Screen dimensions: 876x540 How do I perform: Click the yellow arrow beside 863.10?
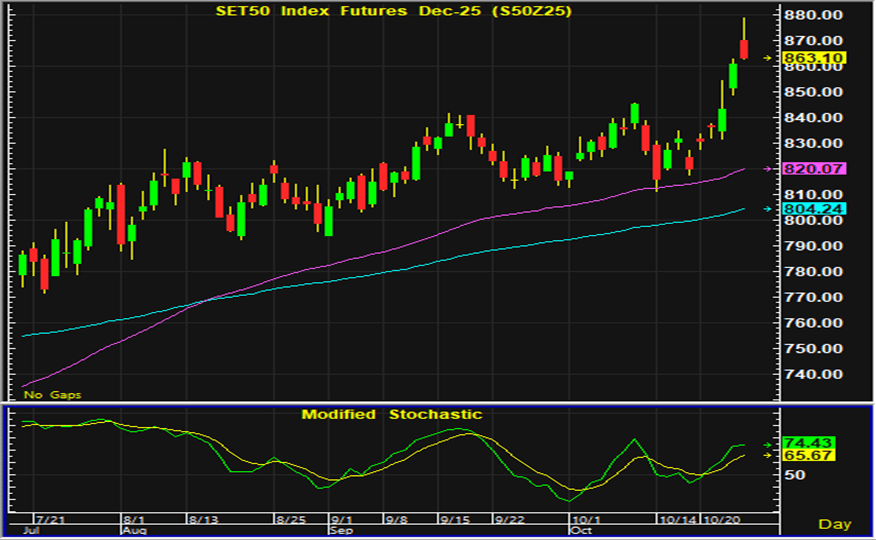[x=768, y=58]
